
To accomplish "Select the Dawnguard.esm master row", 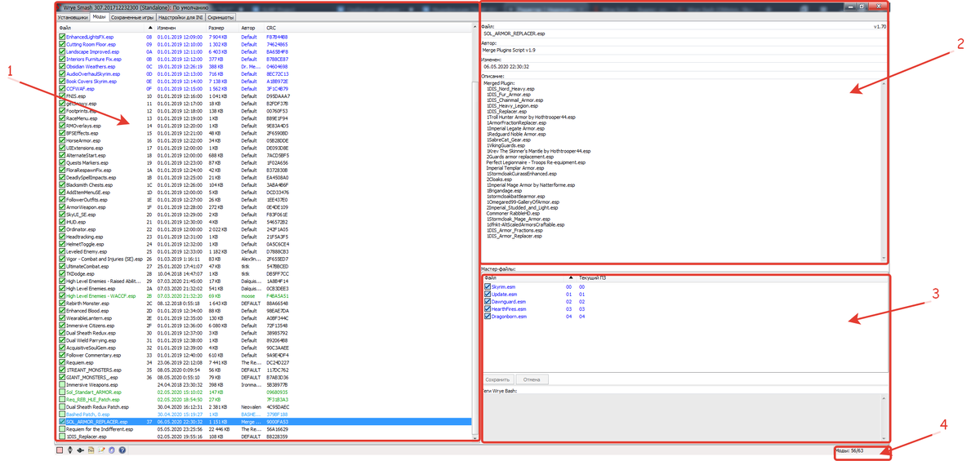I will (x=684, y=302).
